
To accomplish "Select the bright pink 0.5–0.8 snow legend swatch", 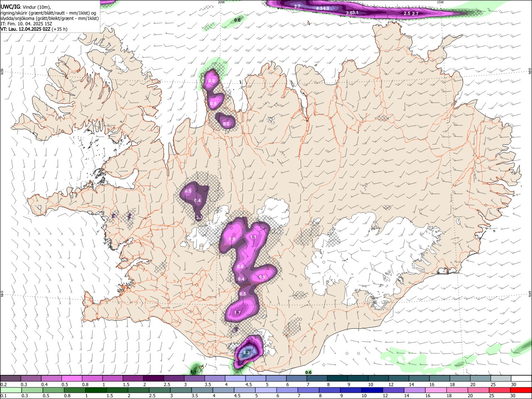I will tap(71, 379).
